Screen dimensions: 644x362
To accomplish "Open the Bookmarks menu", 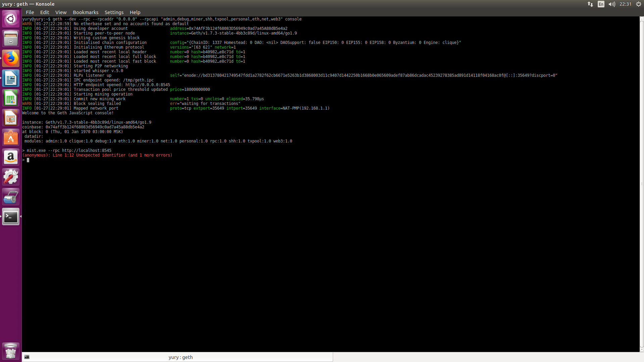I will [x=86, y=12].
